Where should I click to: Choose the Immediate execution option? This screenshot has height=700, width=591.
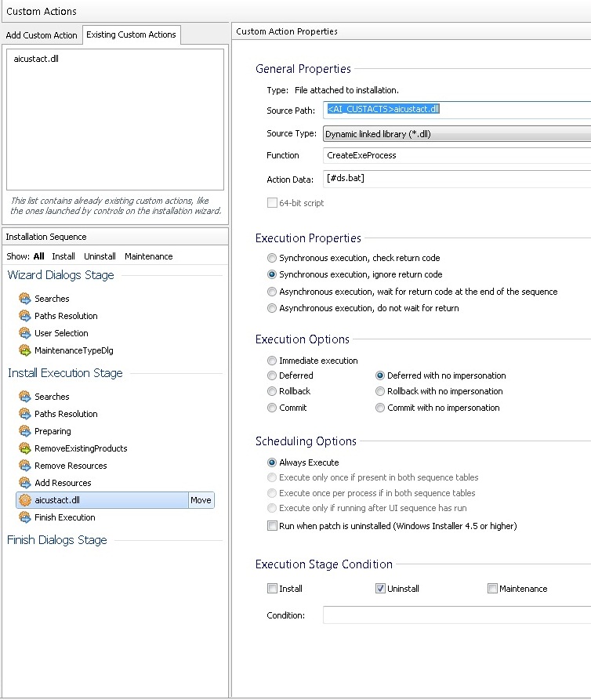click(272, 361)
